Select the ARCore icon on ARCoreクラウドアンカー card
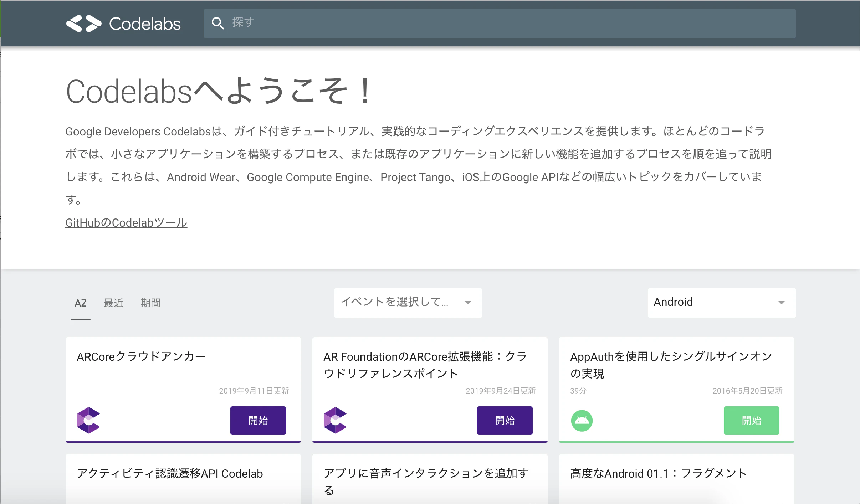 (x=88, y=420)
